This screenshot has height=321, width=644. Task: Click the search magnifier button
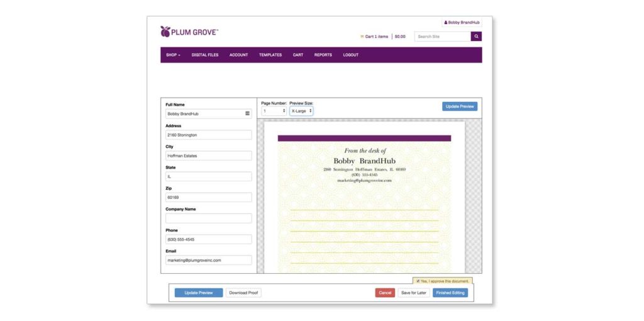click(476, 37)
